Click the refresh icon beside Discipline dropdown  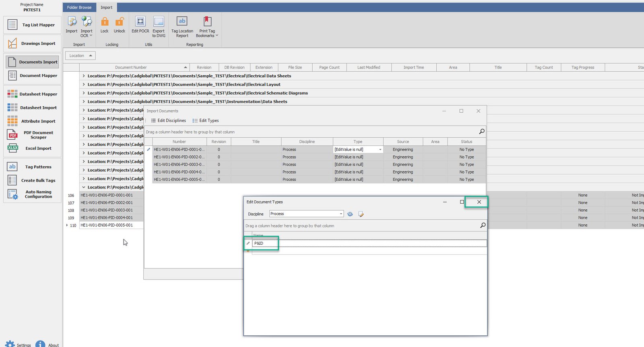click(x=350, y=214)
